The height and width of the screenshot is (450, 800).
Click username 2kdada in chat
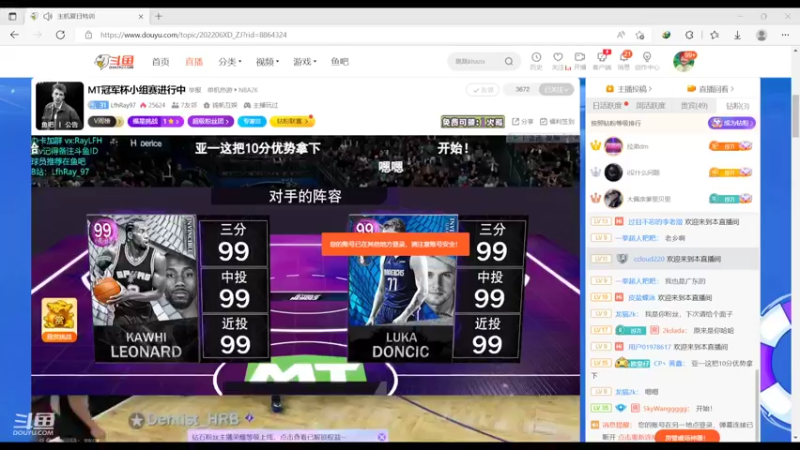click(674, 330)
